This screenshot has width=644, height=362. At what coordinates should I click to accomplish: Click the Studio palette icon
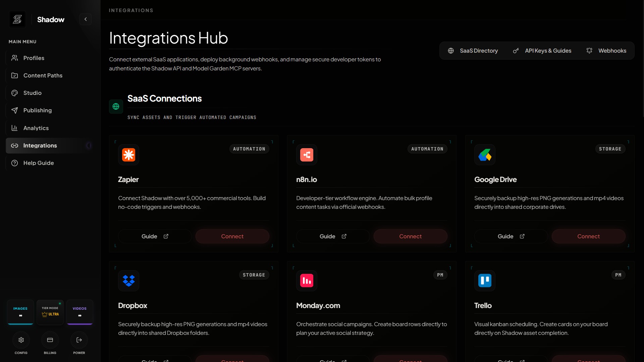point(14,93)
